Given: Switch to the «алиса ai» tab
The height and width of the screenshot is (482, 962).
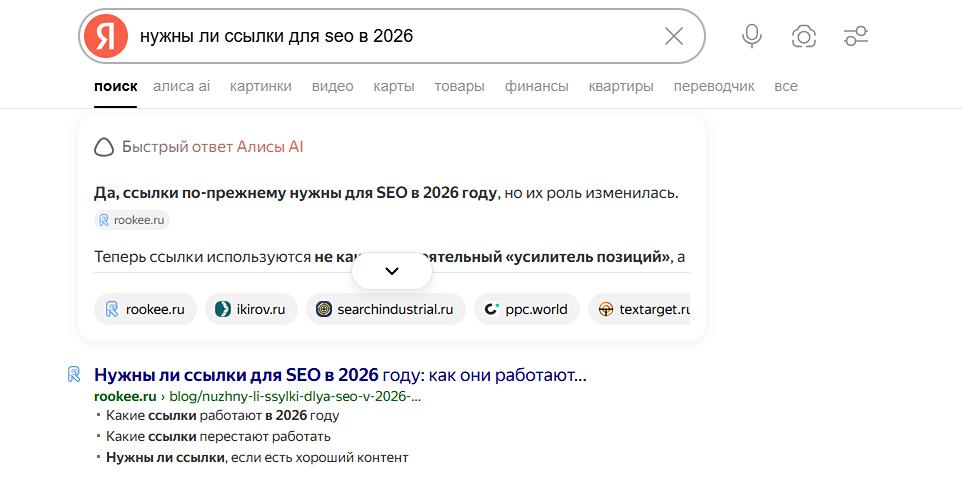Looking at the screenshot, I should (181, 86).
